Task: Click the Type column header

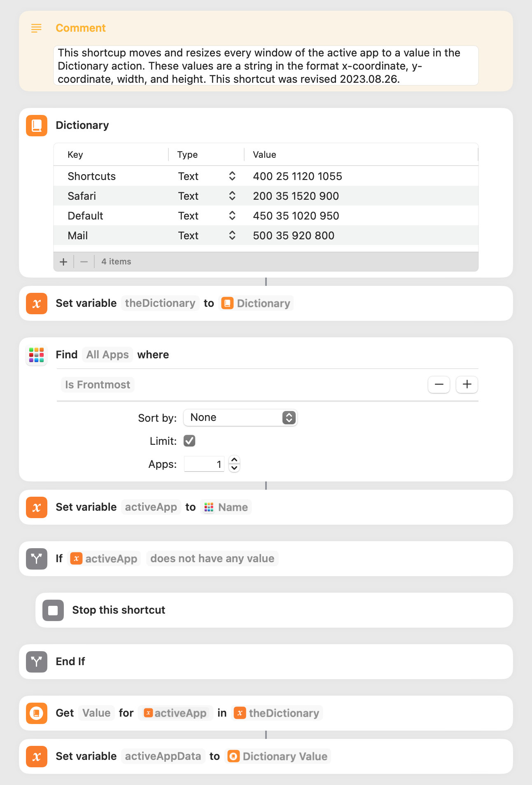Action: [x=187, y=155]
